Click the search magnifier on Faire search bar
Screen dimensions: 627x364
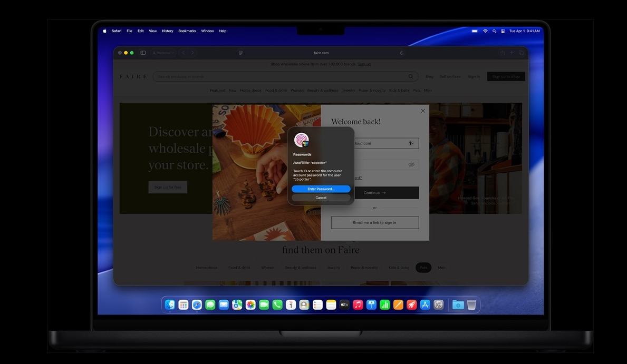(x=411, y=76)
